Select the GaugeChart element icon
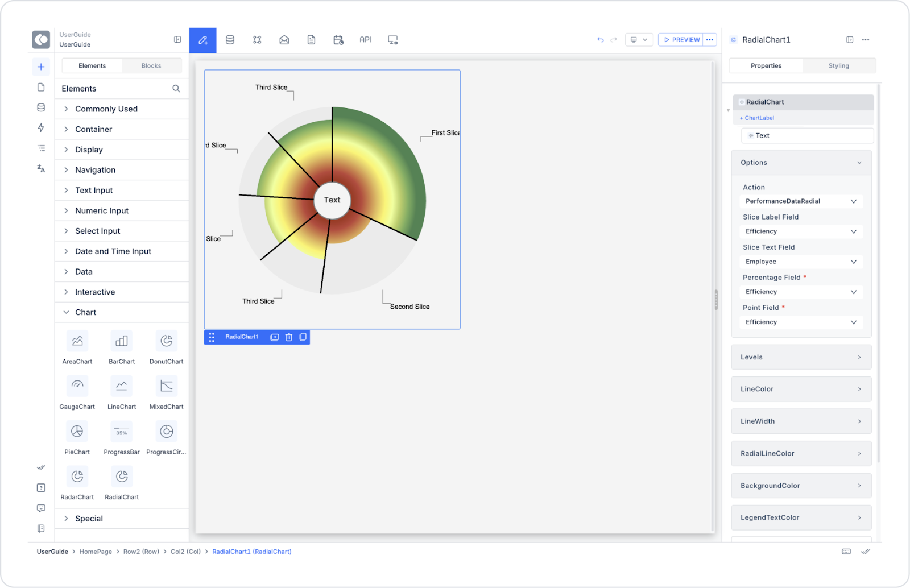 [77, 386]
